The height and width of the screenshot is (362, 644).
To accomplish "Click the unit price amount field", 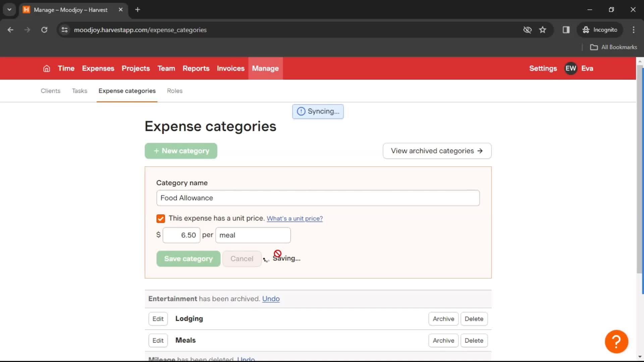I will (181, 235).
